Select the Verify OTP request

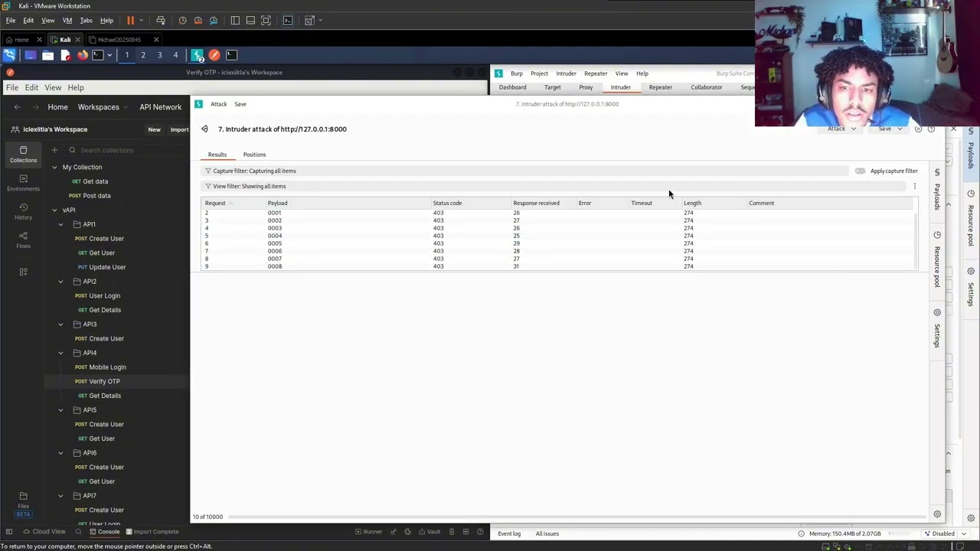click(104, 381)
